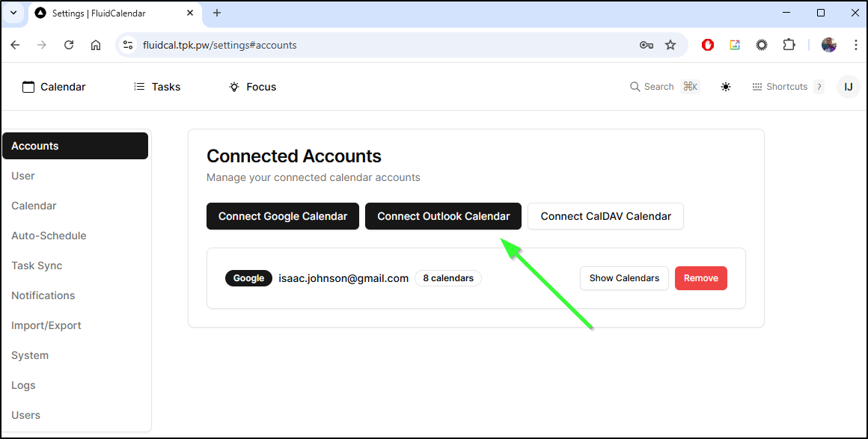Open Notifications settings

(76, 295)
